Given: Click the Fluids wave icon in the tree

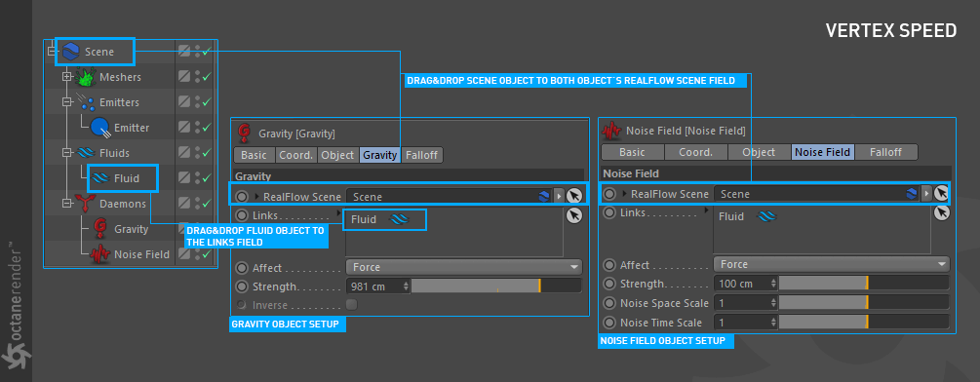Looking at the screenshot, I should pos(85,152).
